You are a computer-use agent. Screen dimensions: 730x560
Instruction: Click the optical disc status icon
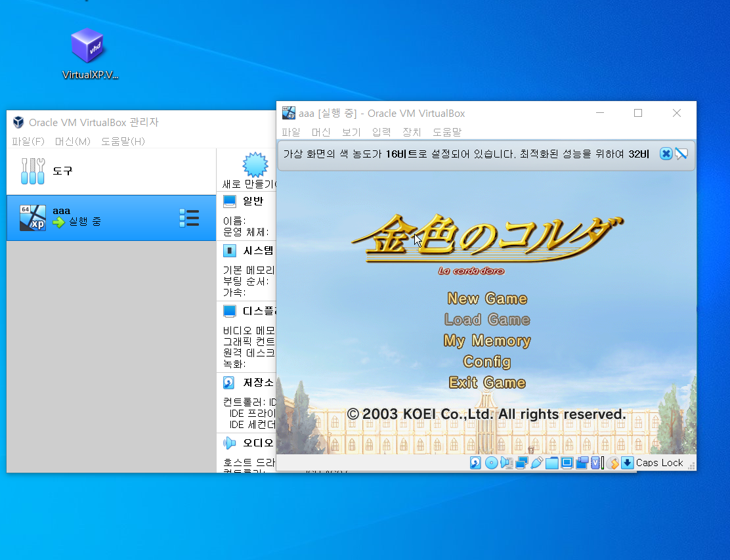pos(491,463)
